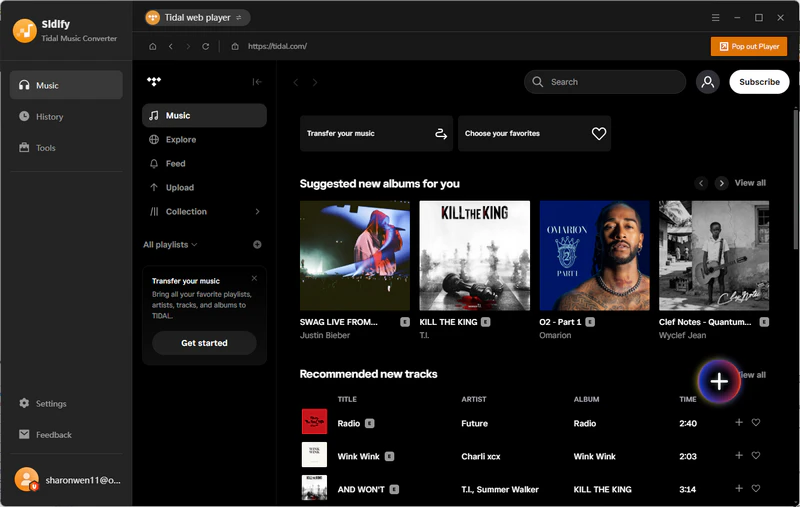
Task: Open Clef Notes album cover
Action: click(714, 256)
